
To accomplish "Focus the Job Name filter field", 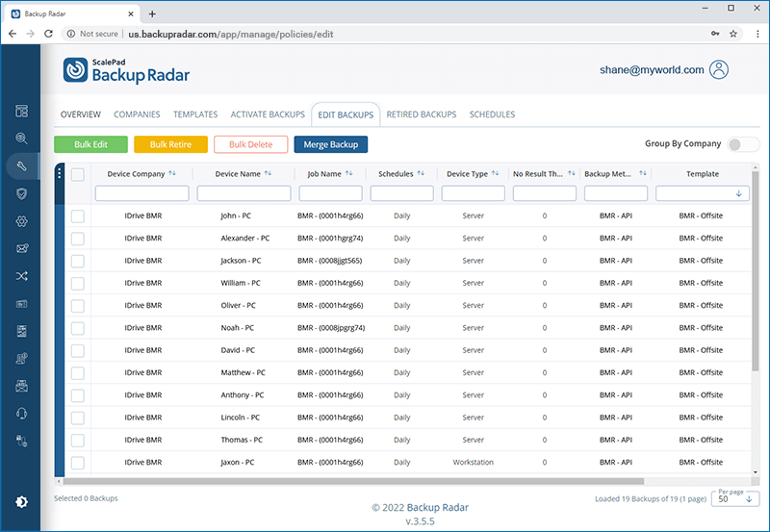I will pyautogui.click(x=330, y=193).
